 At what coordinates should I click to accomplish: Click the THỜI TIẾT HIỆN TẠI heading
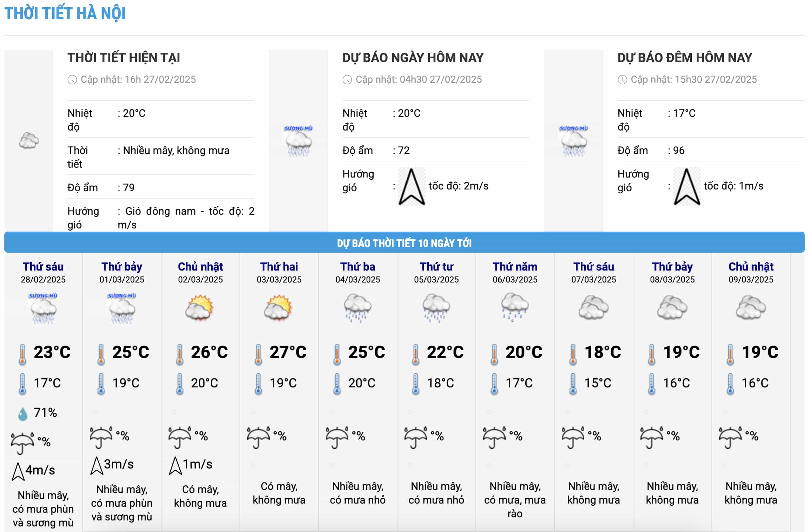click(124, 58)
